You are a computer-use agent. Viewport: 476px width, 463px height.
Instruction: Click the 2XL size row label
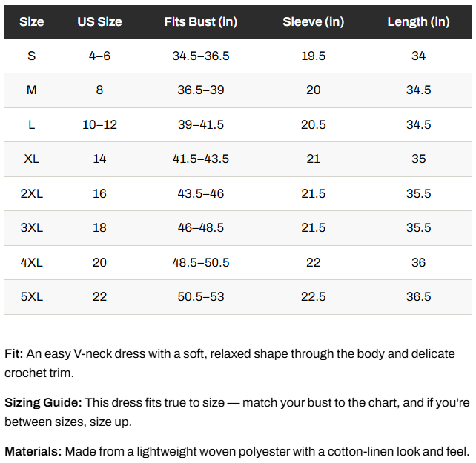[x=32, y=193]
